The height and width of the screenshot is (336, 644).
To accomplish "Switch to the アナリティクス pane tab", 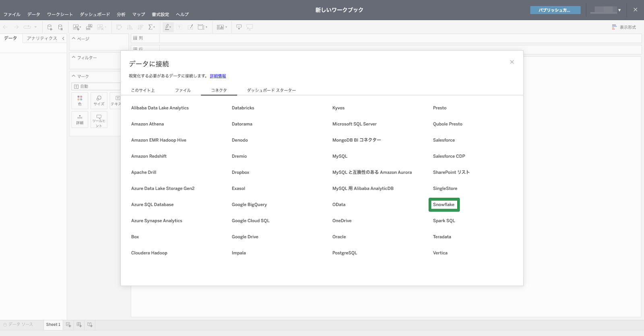I will point(42,38).
